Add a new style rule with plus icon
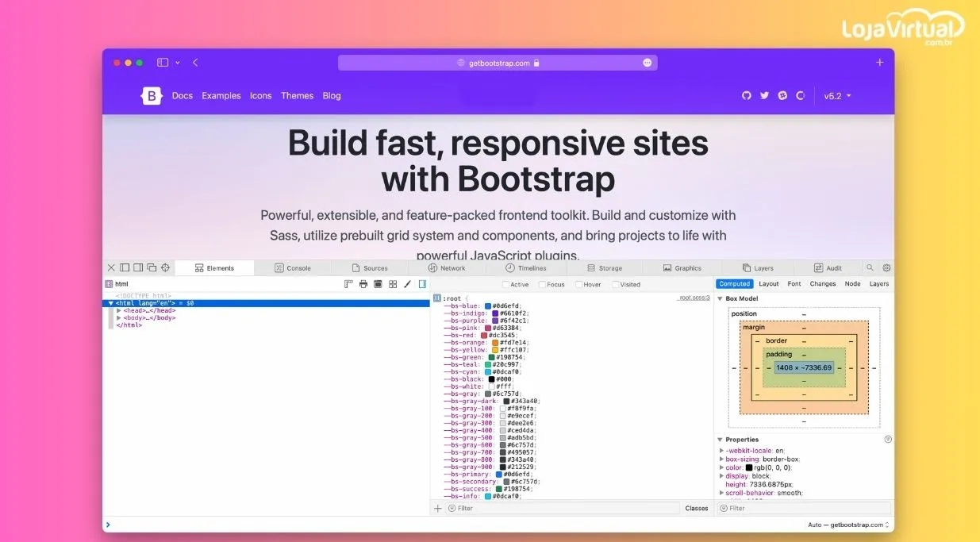The width and height of the screenshot is (980, 542). [x=438, y=508]
